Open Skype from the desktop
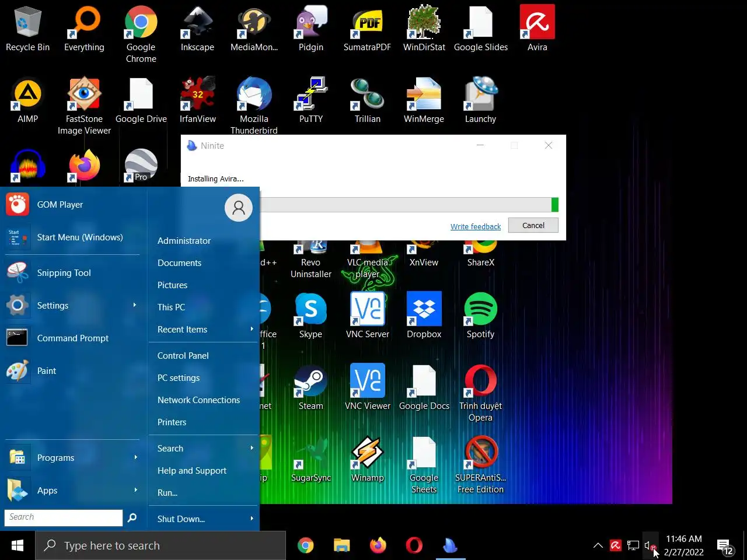 point(310,316)
